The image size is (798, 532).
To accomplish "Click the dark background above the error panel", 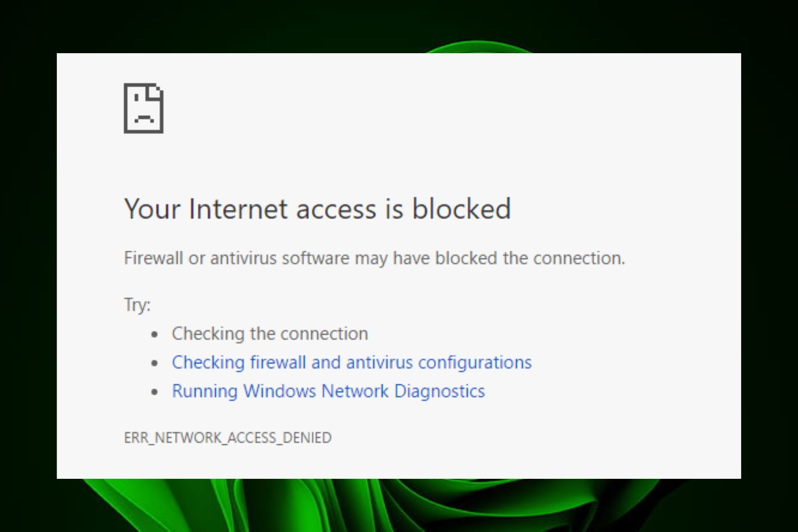I will tap(249, 25).
